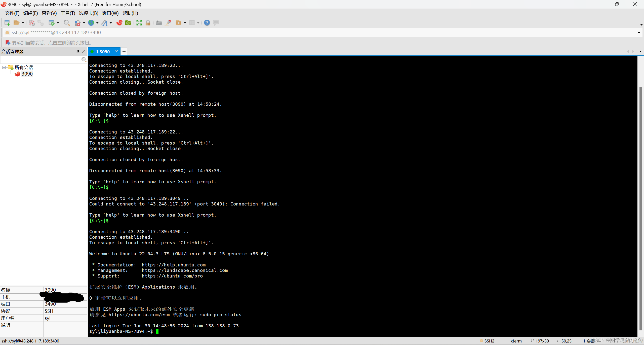Open a new session with the New button
This screenshot has height=345, width=644.
coord(7,23)
